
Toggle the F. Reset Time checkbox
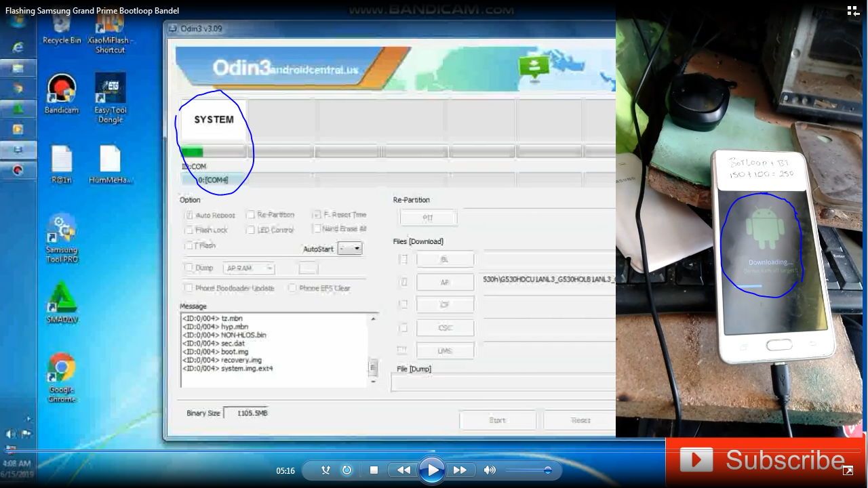point(317,214)
